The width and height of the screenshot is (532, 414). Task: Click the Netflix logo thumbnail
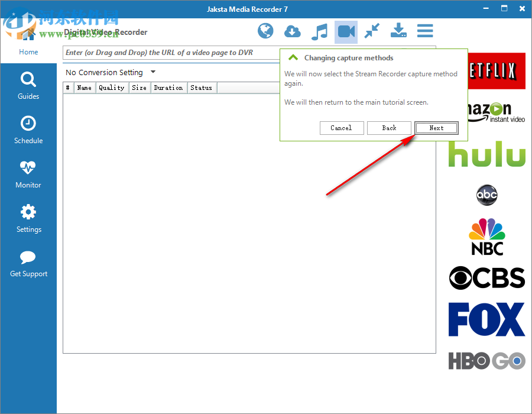click(x=486, y=71)
